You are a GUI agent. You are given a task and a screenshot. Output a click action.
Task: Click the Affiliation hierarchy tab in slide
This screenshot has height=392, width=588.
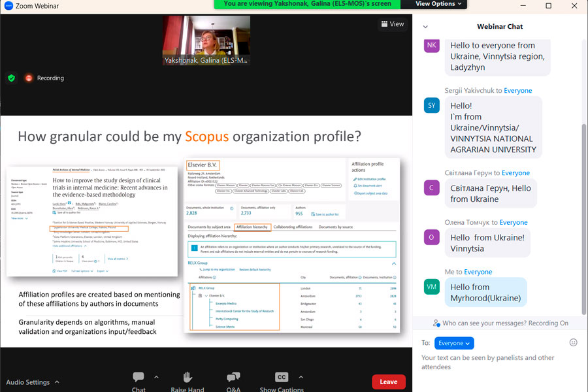[252, 227]
